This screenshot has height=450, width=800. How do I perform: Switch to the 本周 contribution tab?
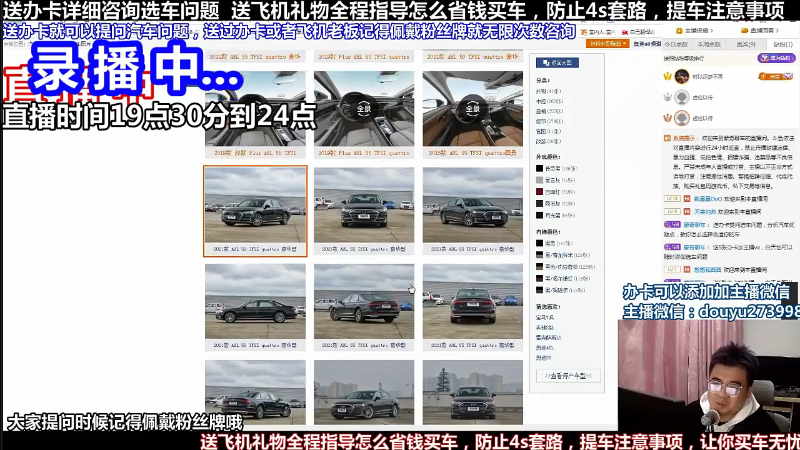[x=709, y=45]
